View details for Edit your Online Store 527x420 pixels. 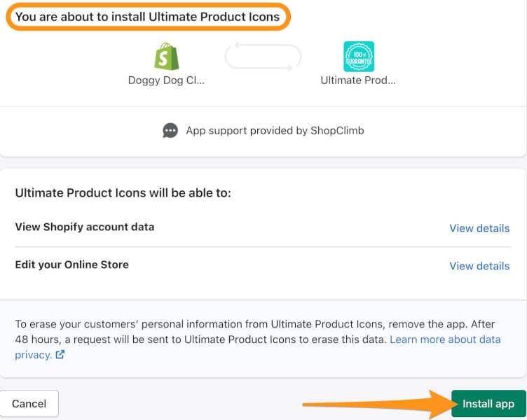click(x=479, y=266)
